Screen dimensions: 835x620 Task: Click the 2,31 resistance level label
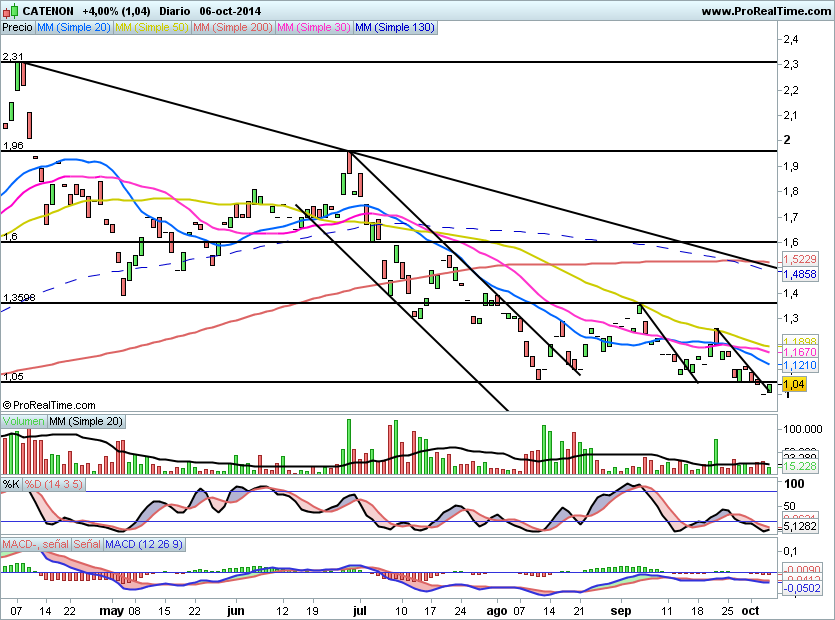coord(12,57)
